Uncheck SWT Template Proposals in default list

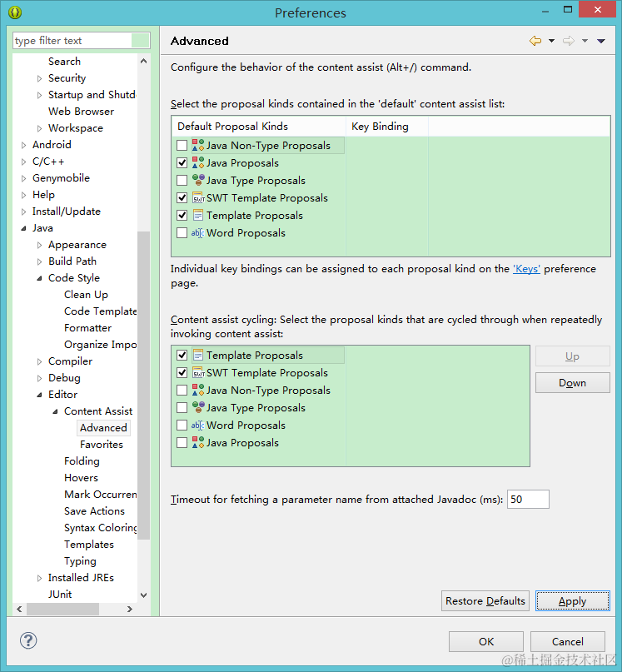click(182, 197)
